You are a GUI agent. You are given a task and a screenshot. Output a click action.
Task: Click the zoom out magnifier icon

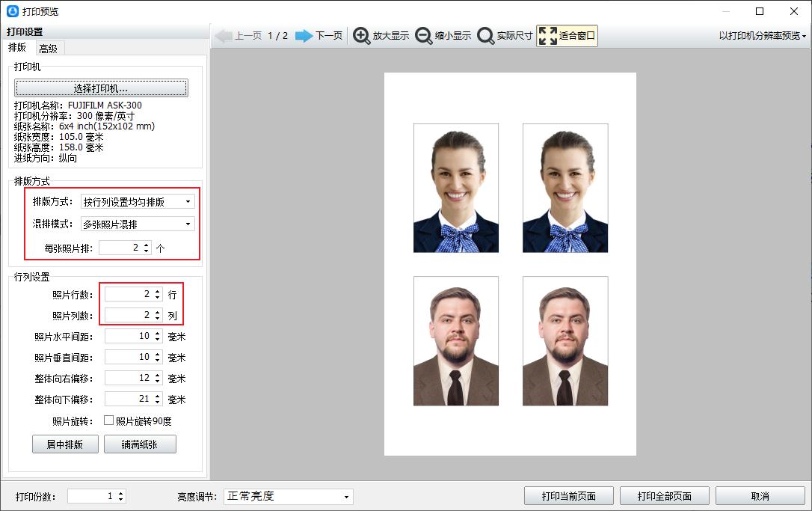(424, 36)
